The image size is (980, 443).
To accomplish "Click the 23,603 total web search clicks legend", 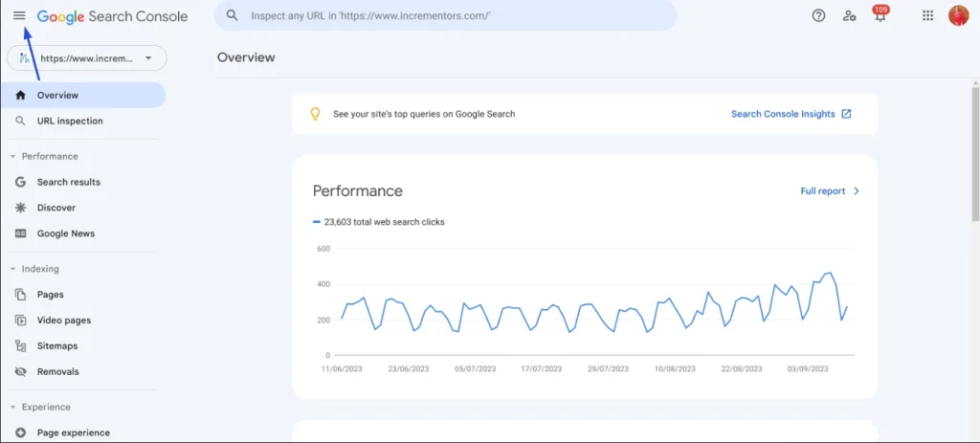I will (379, 222).
